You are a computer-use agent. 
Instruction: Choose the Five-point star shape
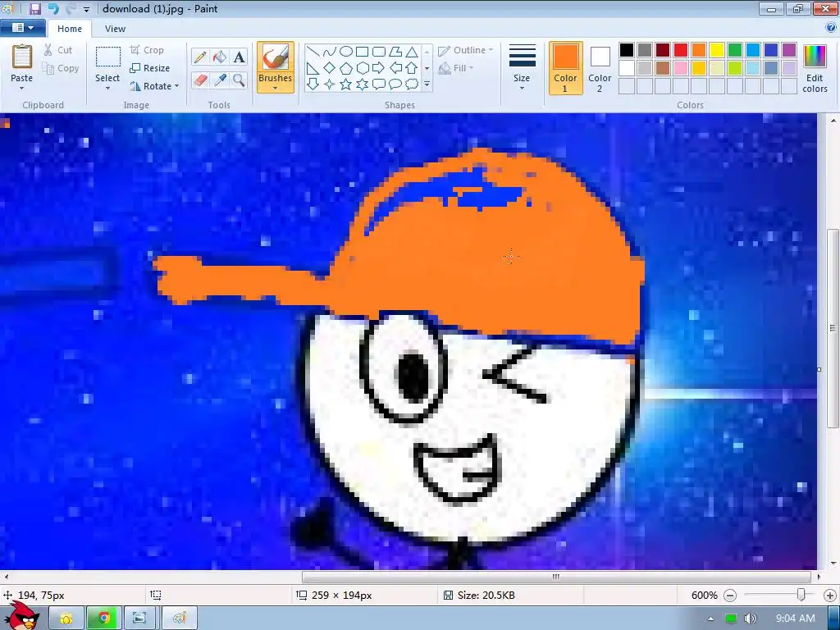[346, 84]
